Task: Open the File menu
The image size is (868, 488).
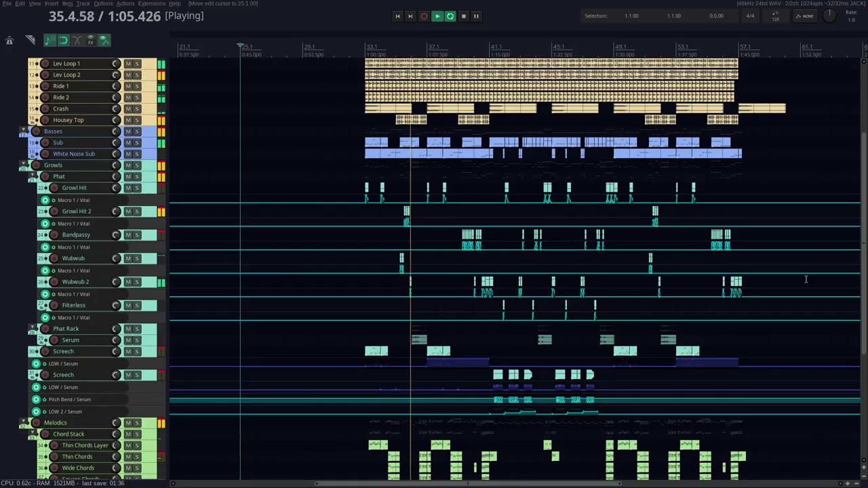Action: click(x=7, y=4)
